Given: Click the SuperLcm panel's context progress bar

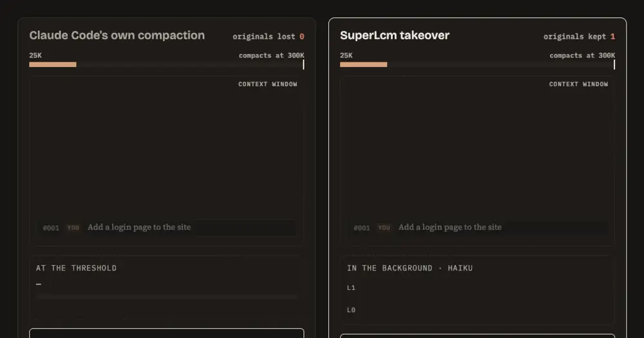Looking at the screenshot, I should (x=477, y=64).
